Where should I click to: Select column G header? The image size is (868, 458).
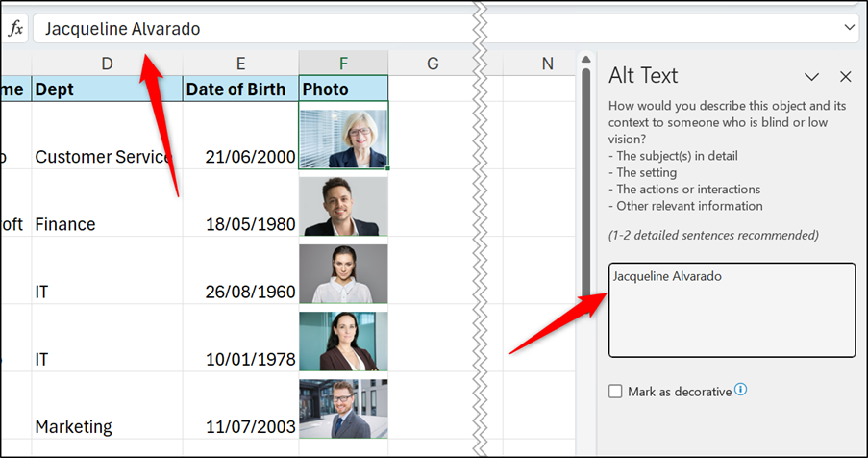tap(433, 64)
